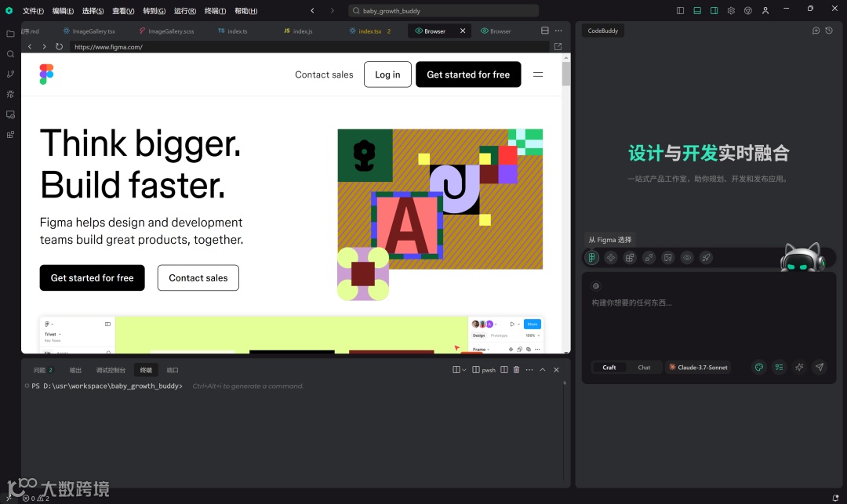Click the baby_growth_buddy search box

tap(443, 11)
